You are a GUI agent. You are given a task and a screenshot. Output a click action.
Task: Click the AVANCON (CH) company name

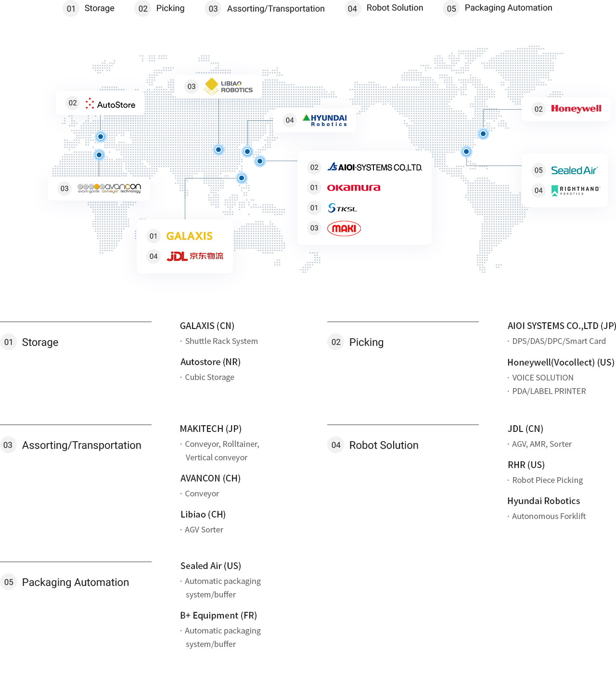(210, 478)
